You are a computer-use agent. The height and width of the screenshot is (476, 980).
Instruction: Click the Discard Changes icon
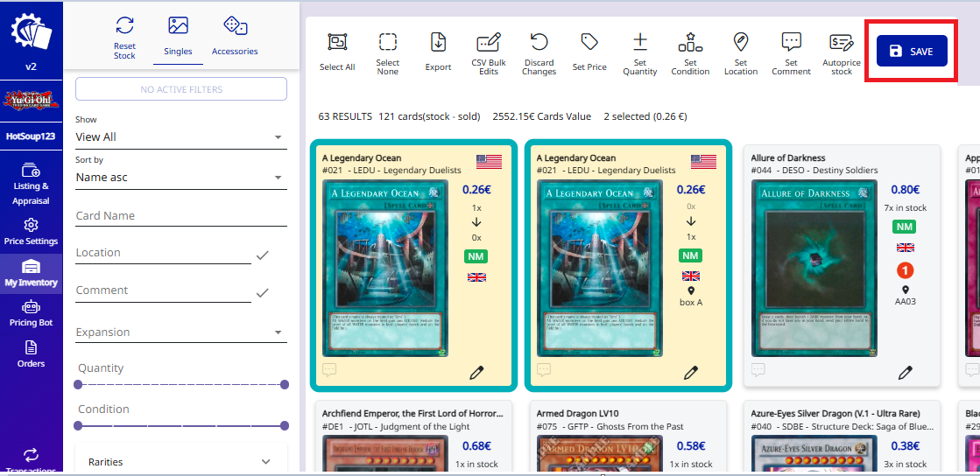click(x=539, y=42)
